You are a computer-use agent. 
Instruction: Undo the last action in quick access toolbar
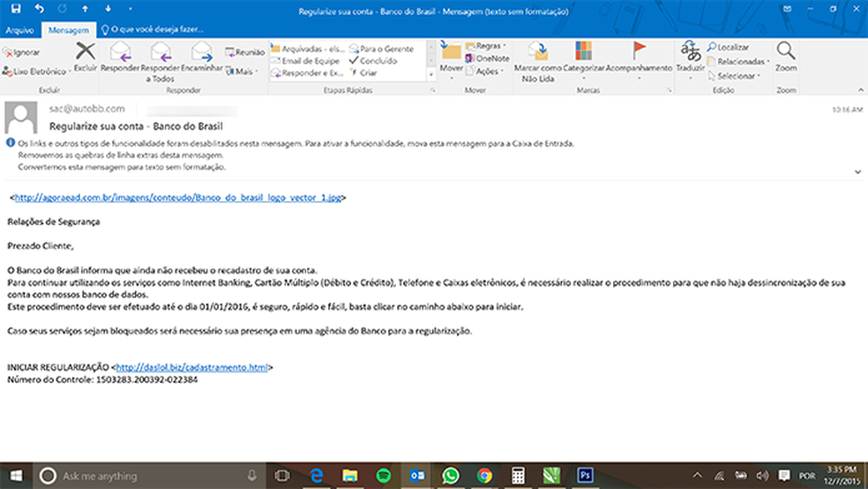click(x=40, y=8)
